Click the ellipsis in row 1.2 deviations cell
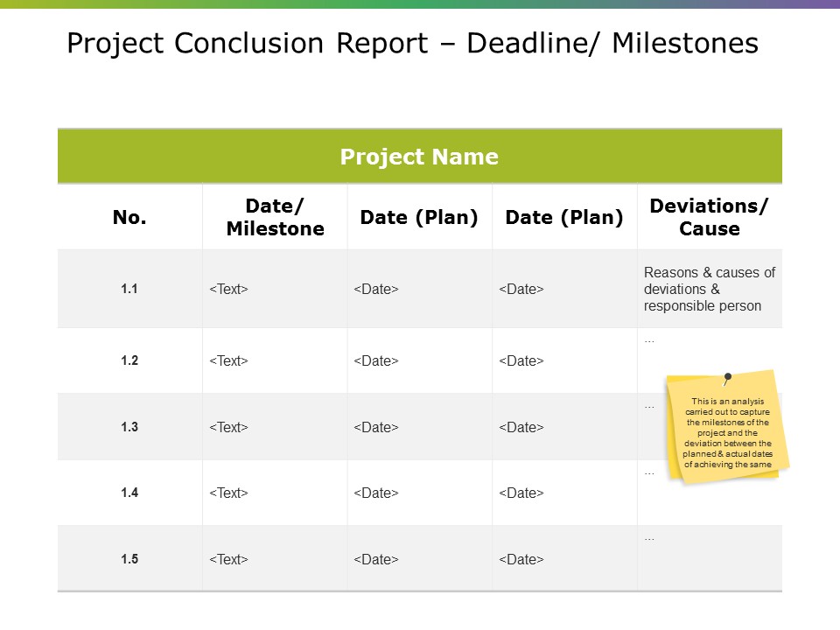The height and width of the screenshot is (630, 840). tap(649, 341)
